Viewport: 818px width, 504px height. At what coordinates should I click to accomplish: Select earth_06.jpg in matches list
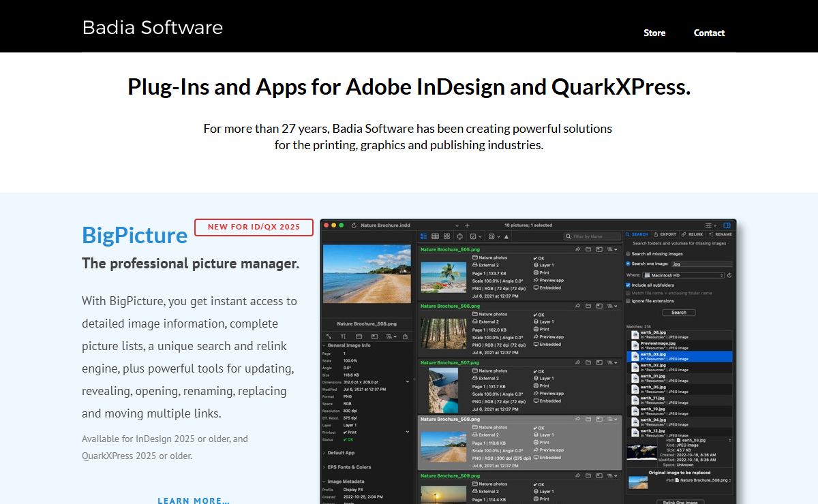pyautogui.click(x=680, y=390)
